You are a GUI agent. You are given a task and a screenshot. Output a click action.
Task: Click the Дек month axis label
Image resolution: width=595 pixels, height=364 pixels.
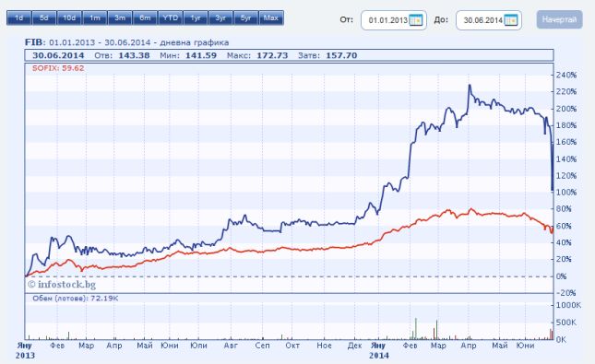pyautogui.click(x=355, y=346)
